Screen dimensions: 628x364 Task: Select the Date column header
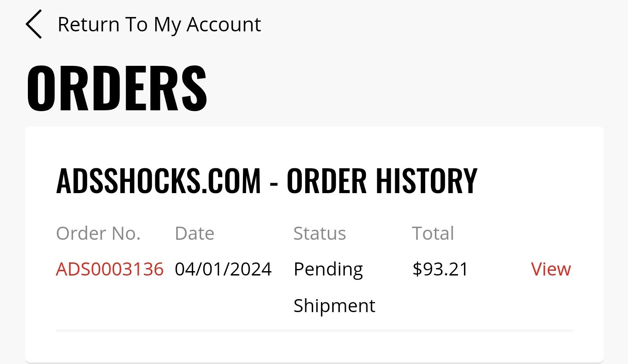click(x=195, y=234)
